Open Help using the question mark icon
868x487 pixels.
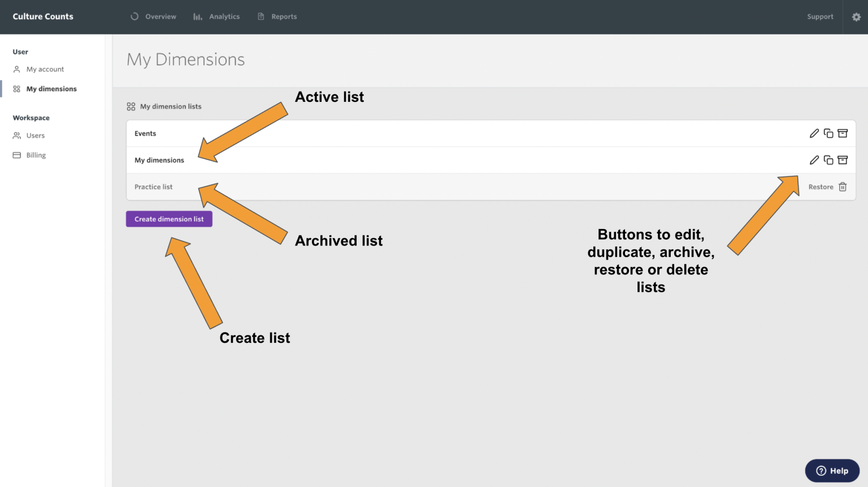pyautogui.click(x=821, y=471)
